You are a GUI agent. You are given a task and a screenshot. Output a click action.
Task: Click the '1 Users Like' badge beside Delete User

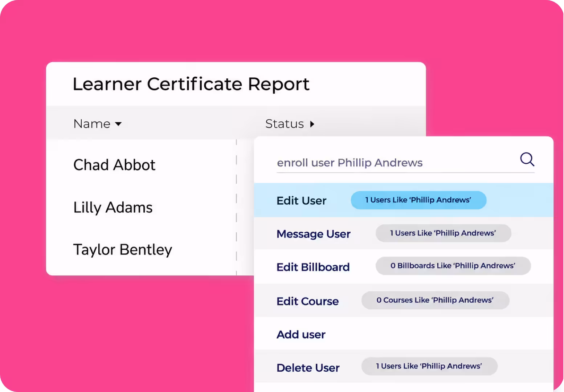point(429,366)
